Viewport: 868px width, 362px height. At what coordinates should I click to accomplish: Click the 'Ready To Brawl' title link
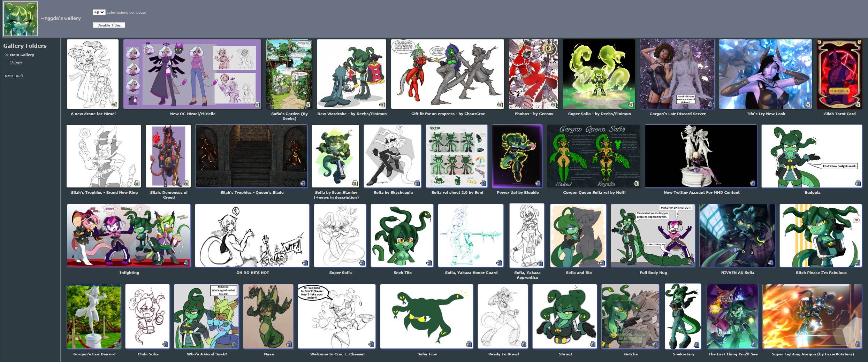click(503, 354)
